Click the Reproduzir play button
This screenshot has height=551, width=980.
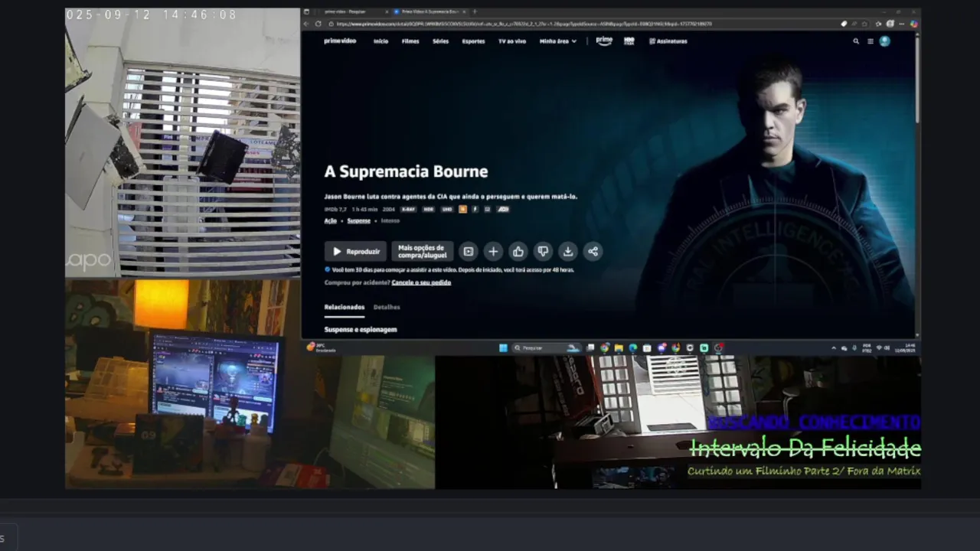(356, 251)
